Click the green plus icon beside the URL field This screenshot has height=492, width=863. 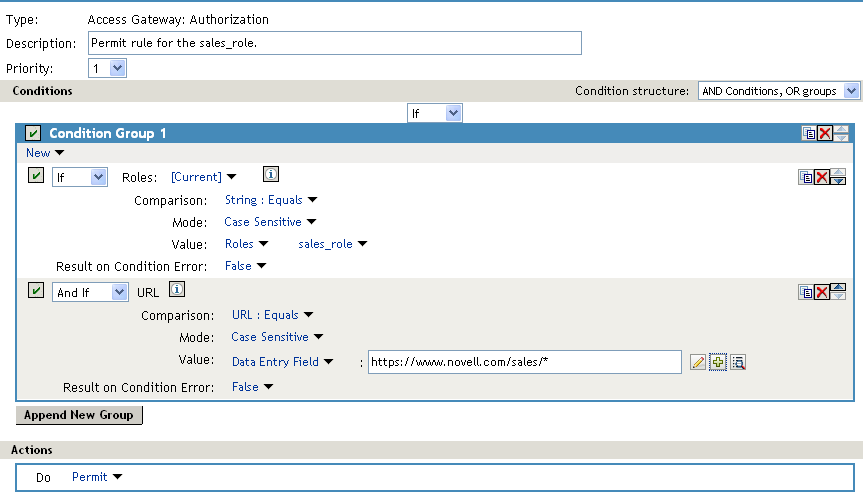point(718,362)
